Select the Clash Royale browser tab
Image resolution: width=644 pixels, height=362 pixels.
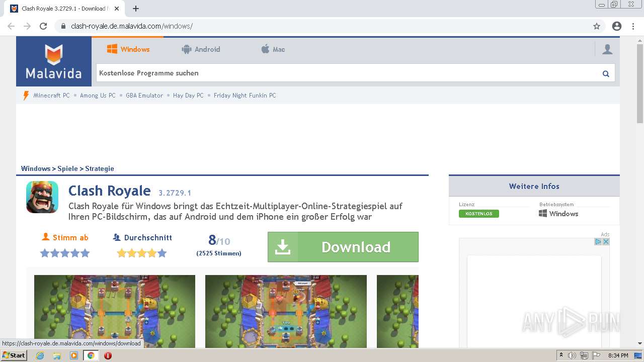[65, 9]
